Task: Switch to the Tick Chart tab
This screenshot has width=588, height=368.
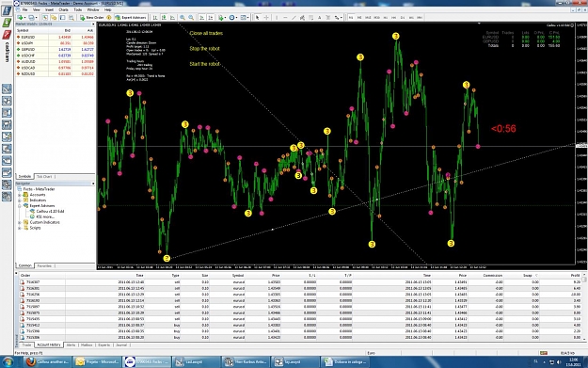Action: [44, 176]
